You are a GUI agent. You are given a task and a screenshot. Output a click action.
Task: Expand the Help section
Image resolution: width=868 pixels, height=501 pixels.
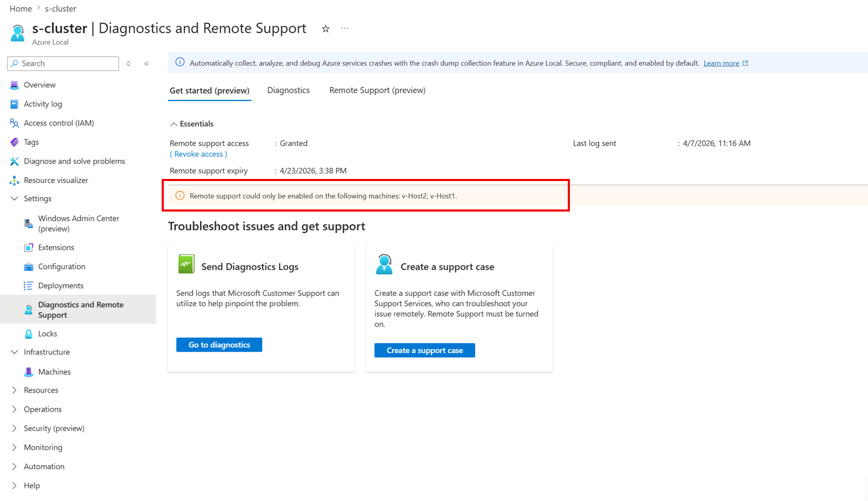pos(14,485)
